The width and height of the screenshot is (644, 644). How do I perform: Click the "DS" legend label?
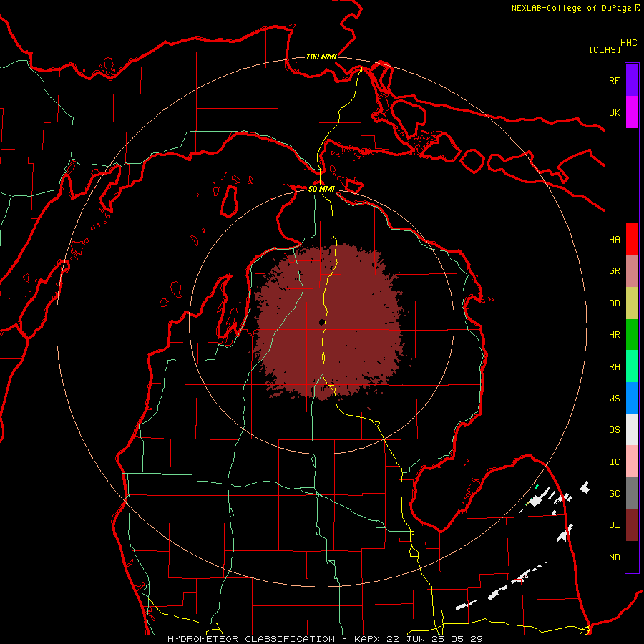tap(614, 429)
